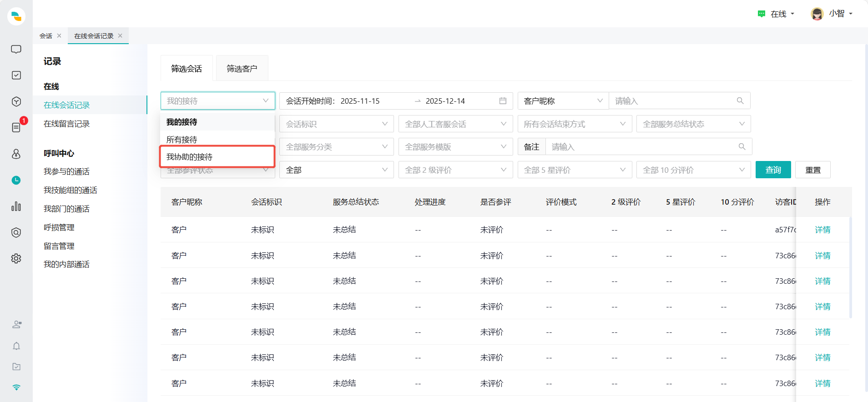
Task: Open 我参与的通话 in left menu
Action: [66, 171]
